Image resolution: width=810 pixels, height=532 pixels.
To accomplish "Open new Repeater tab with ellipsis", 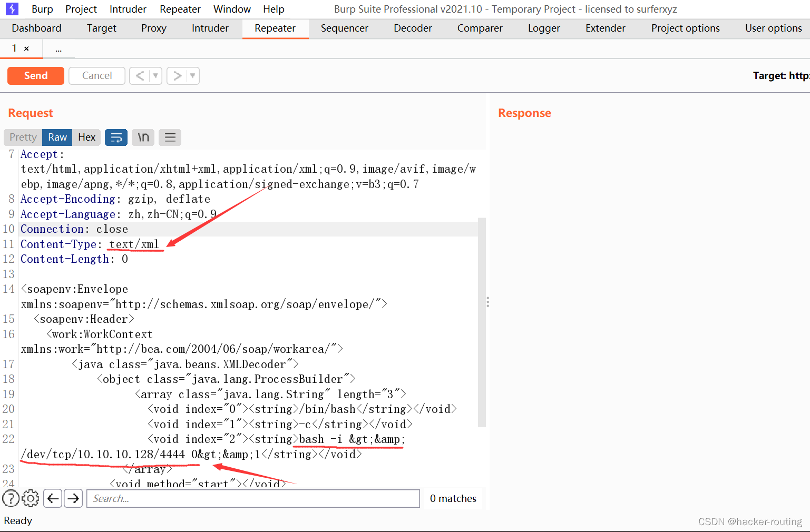I will click(58, 48).
